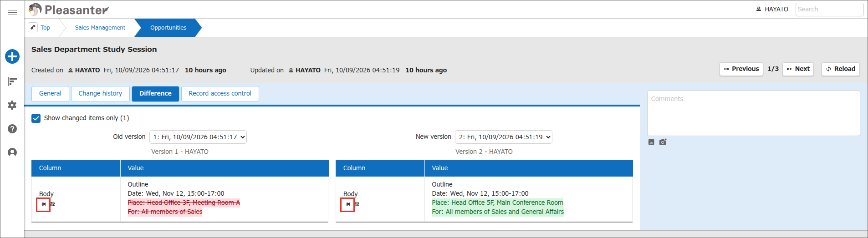This screenshot has width=868, height=238.
Task: Open the Old version dropdown
Action: (x=198, y=137)
